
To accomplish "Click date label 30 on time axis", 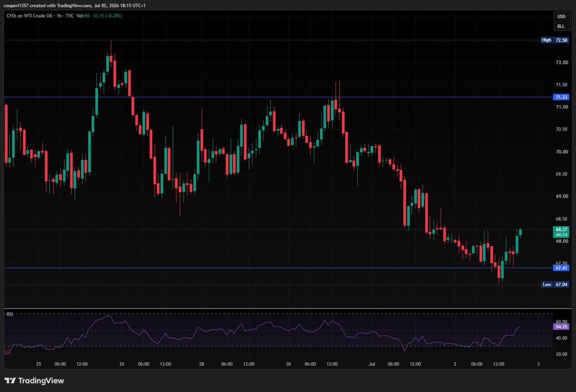I will tap(288, 364).
